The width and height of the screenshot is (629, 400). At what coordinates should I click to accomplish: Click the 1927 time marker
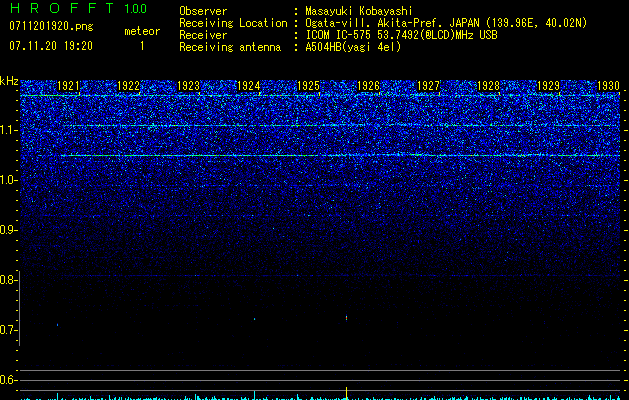(x=428, y=86)
